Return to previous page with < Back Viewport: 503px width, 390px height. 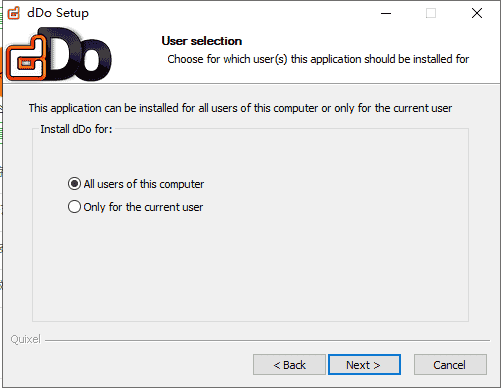[290, 366]
